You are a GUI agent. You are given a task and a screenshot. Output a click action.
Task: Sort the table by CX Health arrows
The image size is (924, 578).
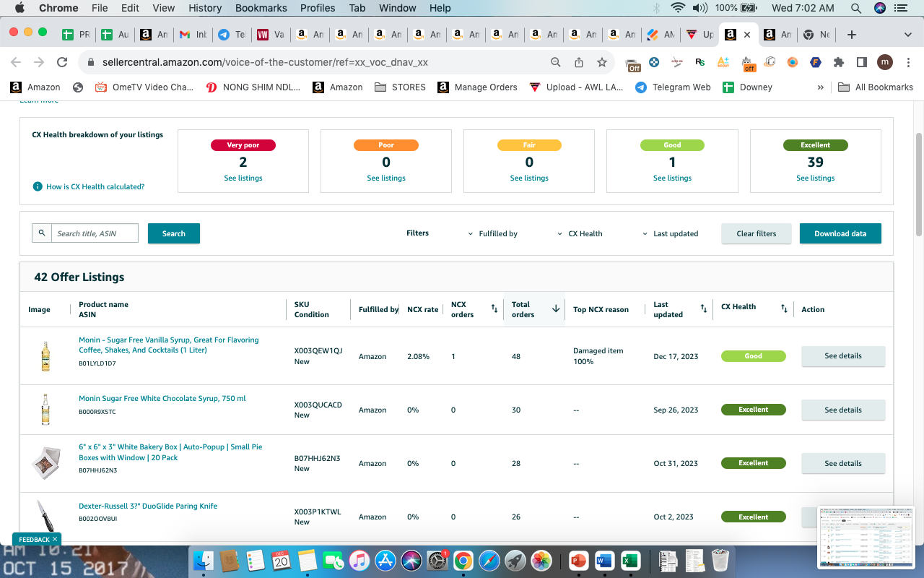pos(784,309)
